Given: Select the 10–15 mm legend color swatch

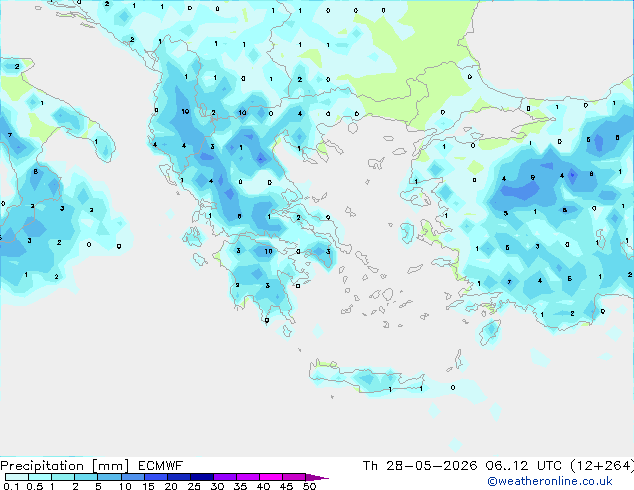Looking at the screenshot, I should tap(133, 477).
